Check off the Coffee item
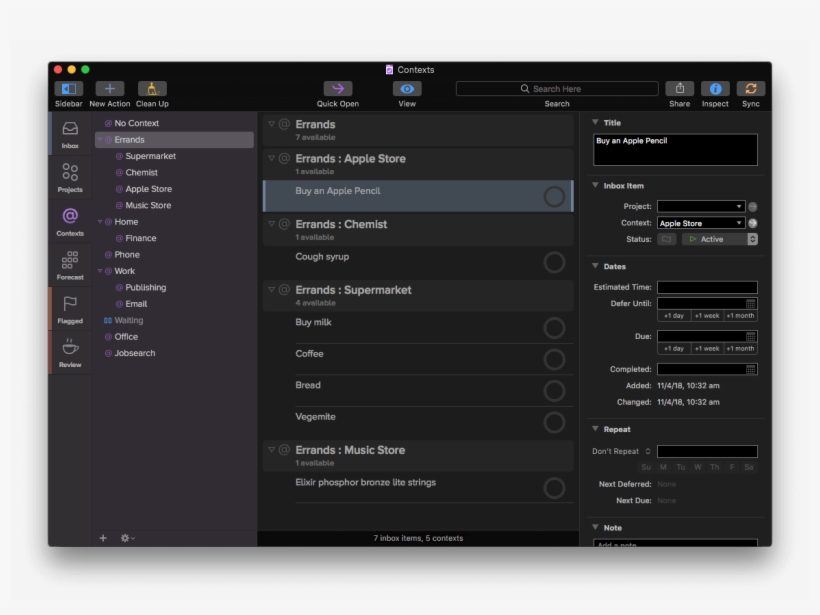This screenshot has height=615, width=820. tap(554, 360)
